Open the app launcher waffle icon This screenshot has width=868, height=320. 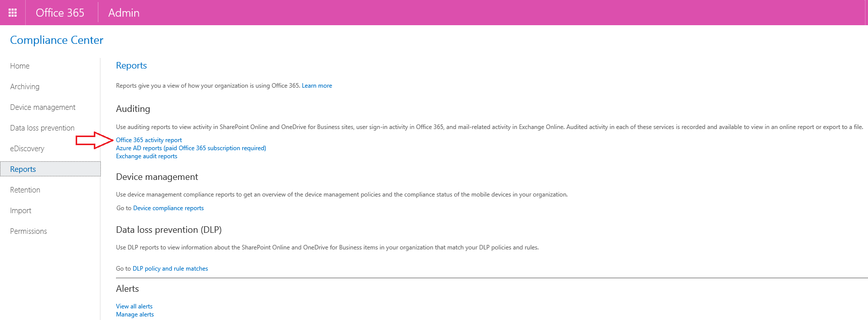tap(13, 13)
